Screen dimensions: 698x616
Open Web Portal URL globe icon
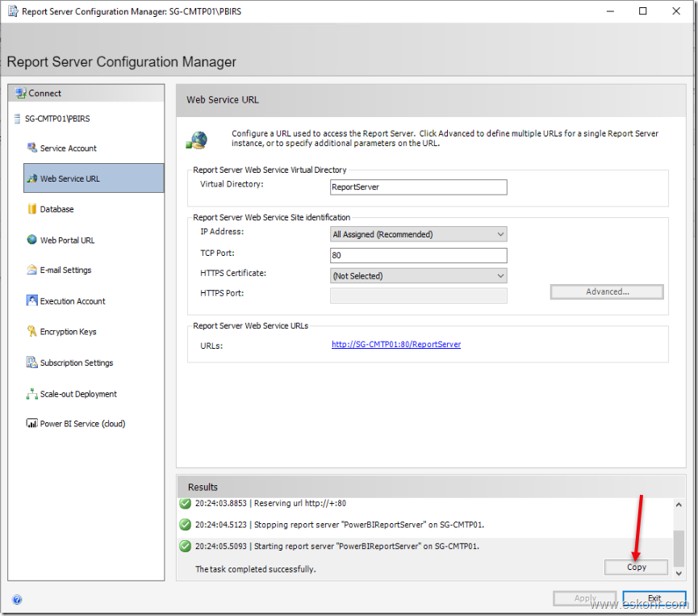(x=32, y=240)
